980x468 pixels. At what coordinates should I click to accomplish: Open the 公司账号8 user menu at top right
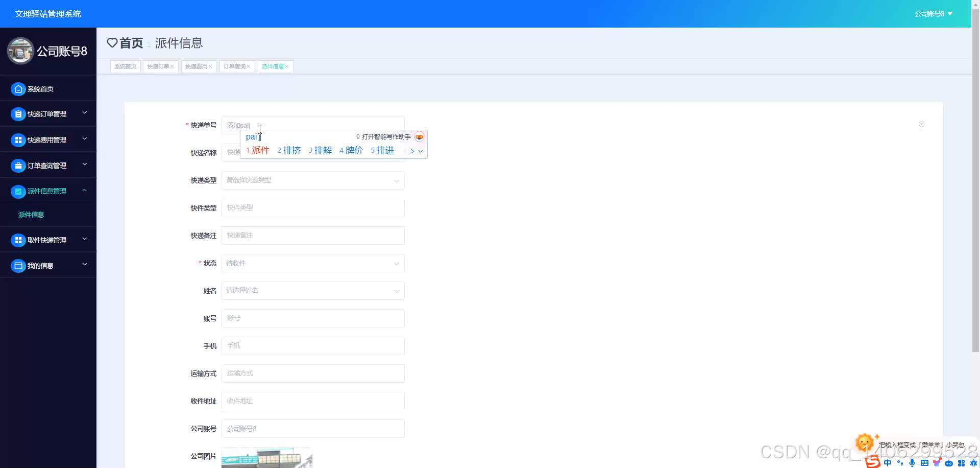click(x=933, y=14)
